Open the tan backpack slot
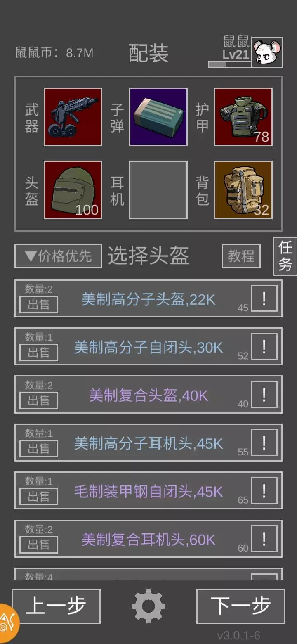297x644 pixels. pyautogui.click(x=243, y=190)
